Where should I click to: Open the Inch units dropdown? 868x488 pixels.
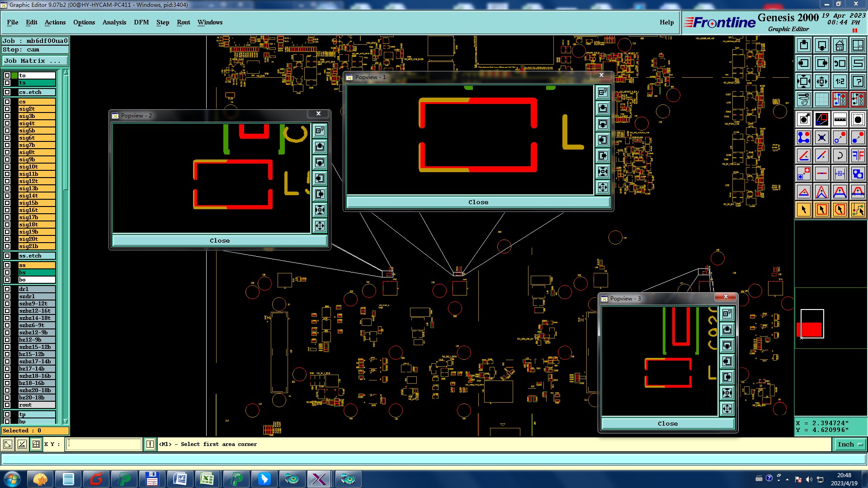[x=849, y=445]
